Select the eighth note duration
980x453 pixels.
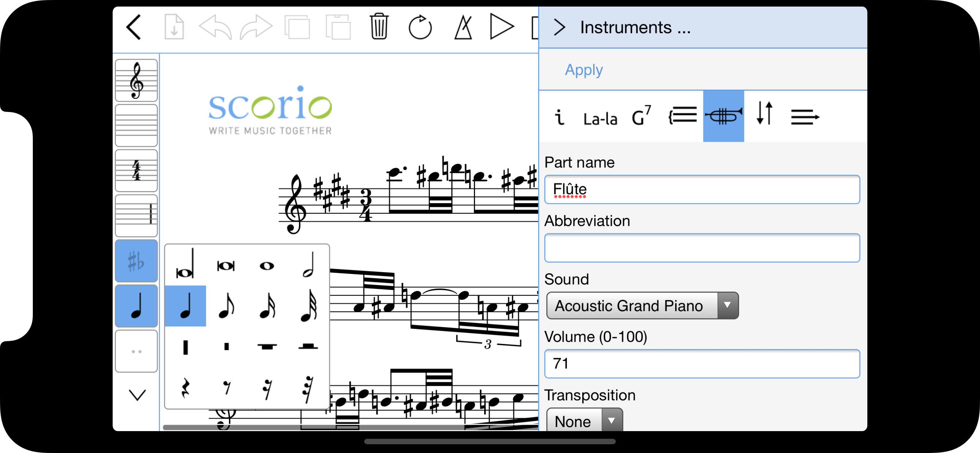(226, 306)
